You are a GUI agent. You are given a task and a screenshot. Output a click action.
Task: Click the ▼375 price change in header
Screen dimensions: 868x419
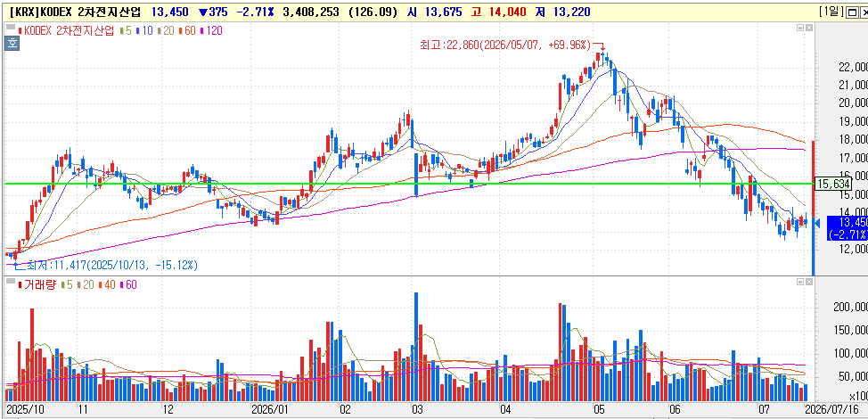(x=213, y=12)
